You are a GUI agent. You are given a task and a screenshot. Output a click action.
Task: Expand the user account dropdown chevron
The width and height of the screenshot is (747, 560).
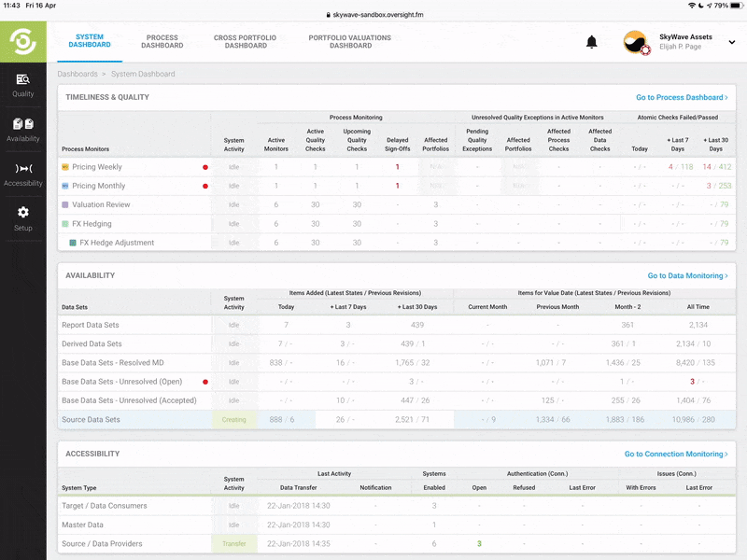732,42
